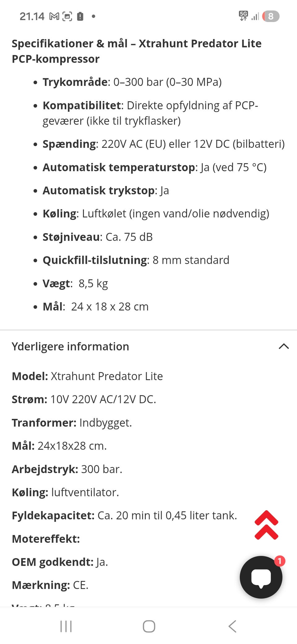Tap the "Model: Xtrahunt Predator Lite" row

tap(87, 376)
